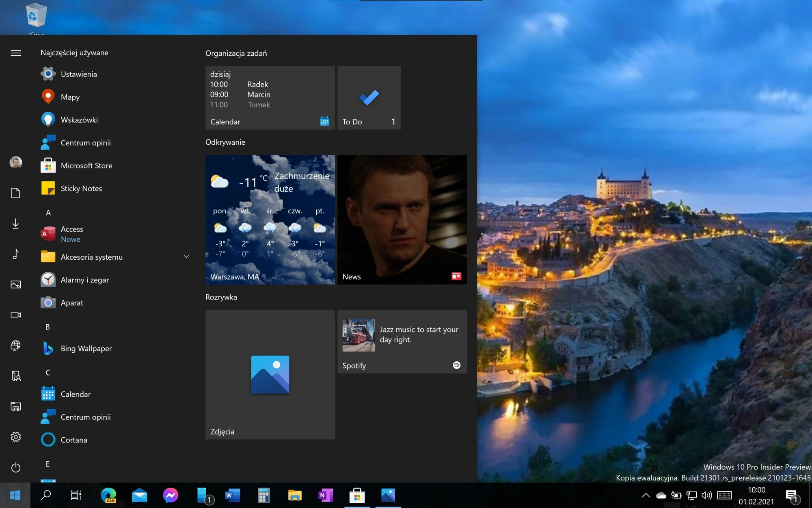Viewport: 812px width, 508px height.
Task: Open Settings gear in the Start sidebar
Action: coord(15,437)
